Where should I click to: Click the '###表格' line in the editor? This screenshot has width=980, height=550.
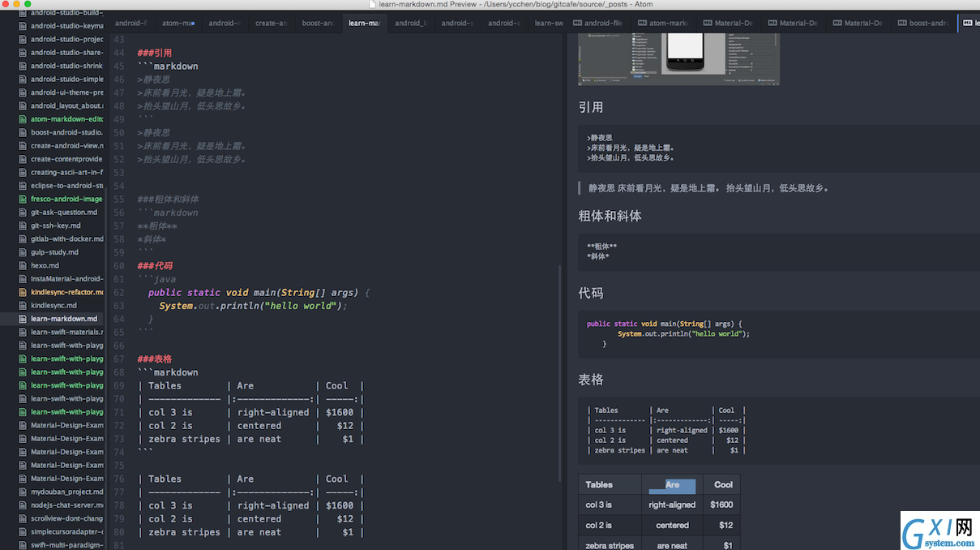coord(155,359)
